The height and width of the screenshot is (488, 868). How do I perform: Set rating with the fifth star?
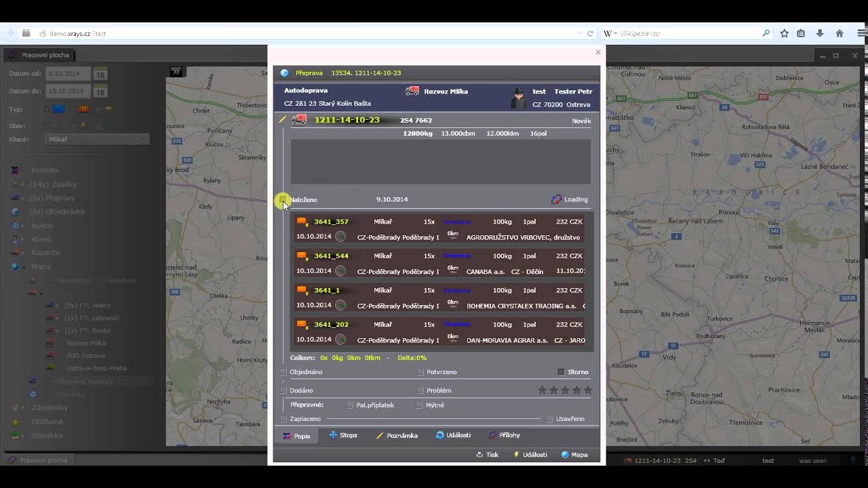pyautogui.click(x=588, y=390)
